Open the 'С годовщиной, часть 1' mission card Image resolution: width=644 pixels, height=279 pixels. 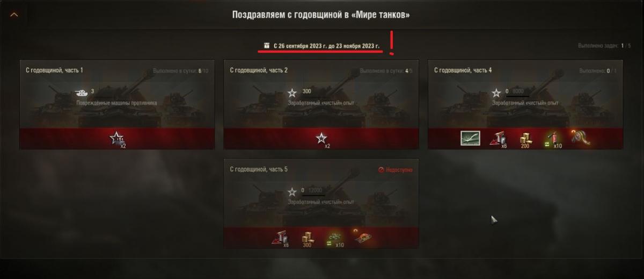[x=117, y=104]
